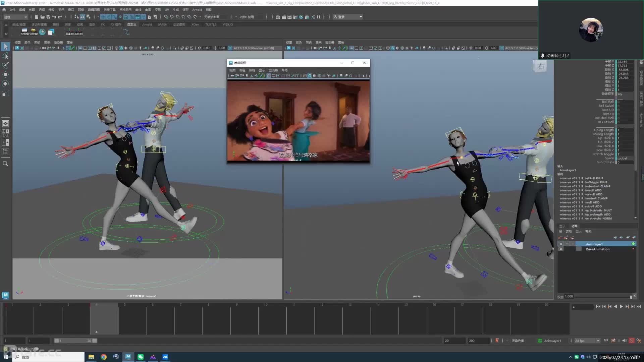Activate the Lasso selection tool
The image size is (644, 362).
click(5, 56)
